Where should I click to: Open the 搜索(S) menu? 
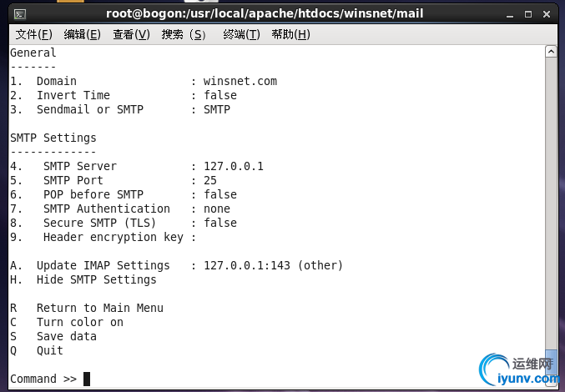click(x=184, y=34)
